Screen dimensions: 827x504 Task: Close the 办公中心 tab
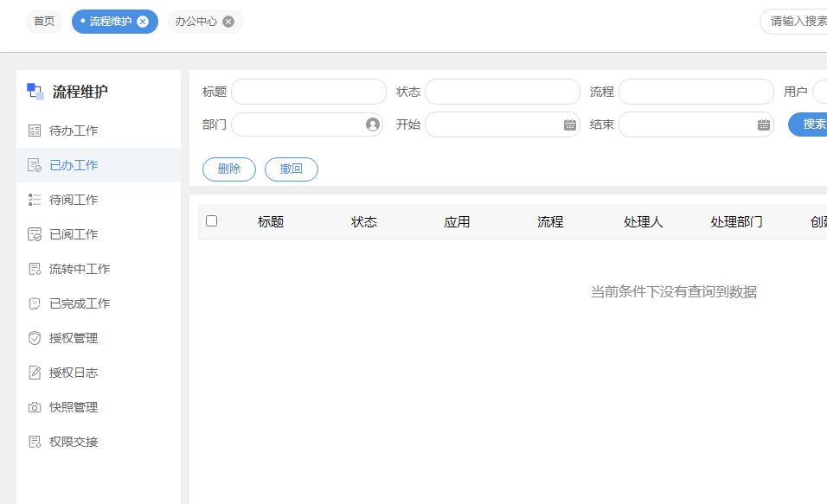coord(228,22)
